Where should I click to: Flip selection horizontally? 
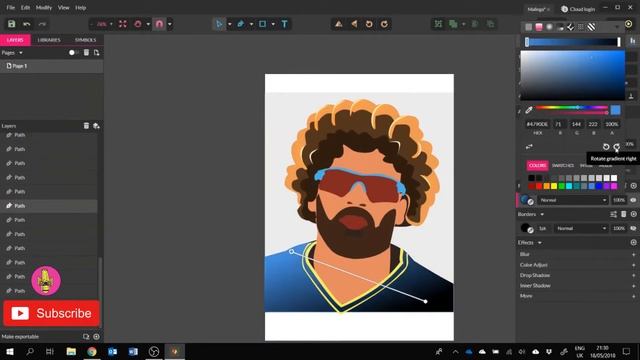click(354, 24)
